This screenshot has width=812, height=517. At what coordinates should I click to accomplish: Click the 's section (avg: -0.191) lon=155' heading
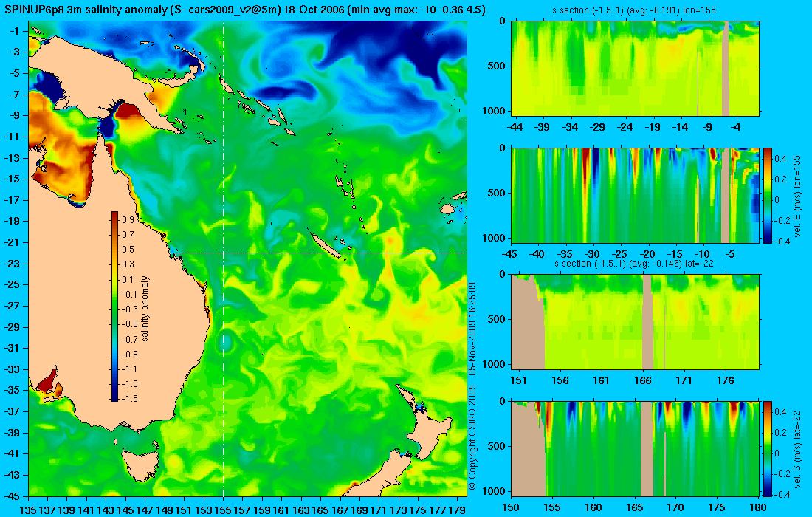635,10
